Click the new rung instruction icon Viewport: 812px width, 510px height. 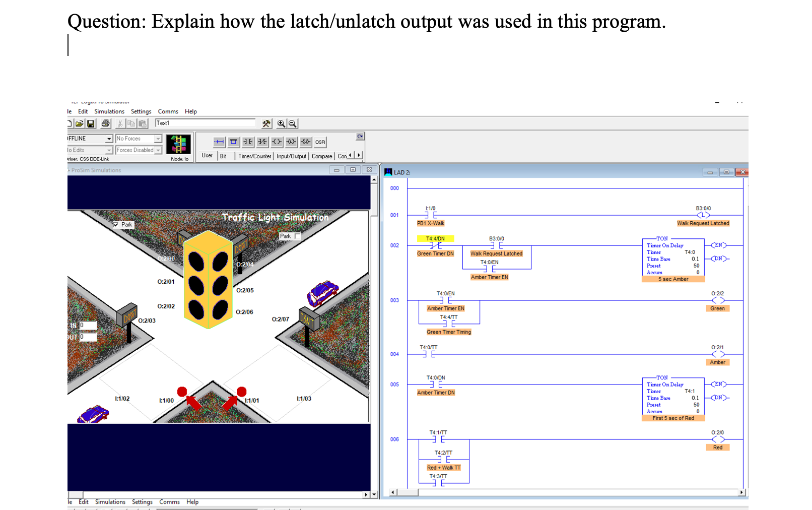click(219, 142)
